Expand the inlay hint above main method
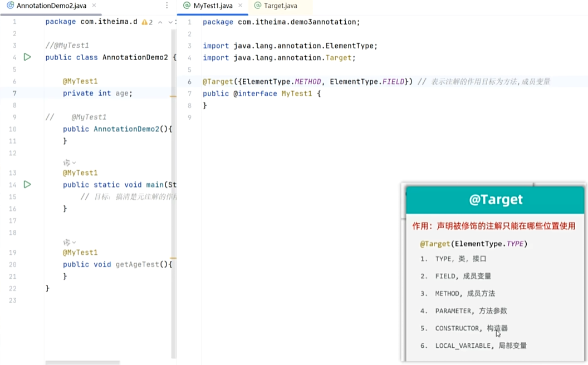 (x=70, y=162)
